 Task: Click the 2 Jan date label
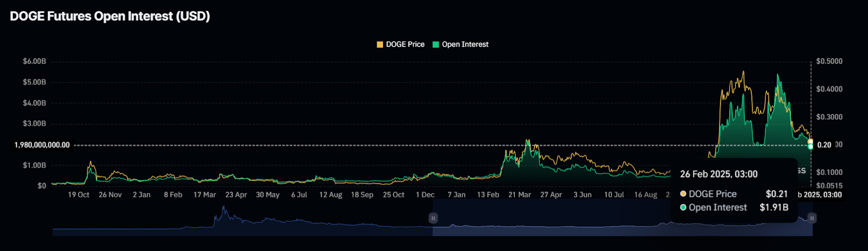pyautogui.click(x=142, y=195)
